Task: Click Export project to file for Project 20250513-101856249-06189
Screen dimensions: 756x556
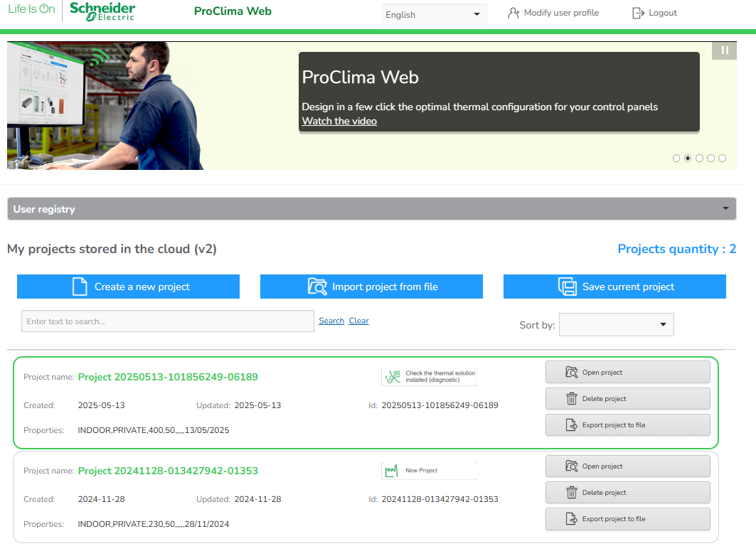Action: click(x=628, y=425)
